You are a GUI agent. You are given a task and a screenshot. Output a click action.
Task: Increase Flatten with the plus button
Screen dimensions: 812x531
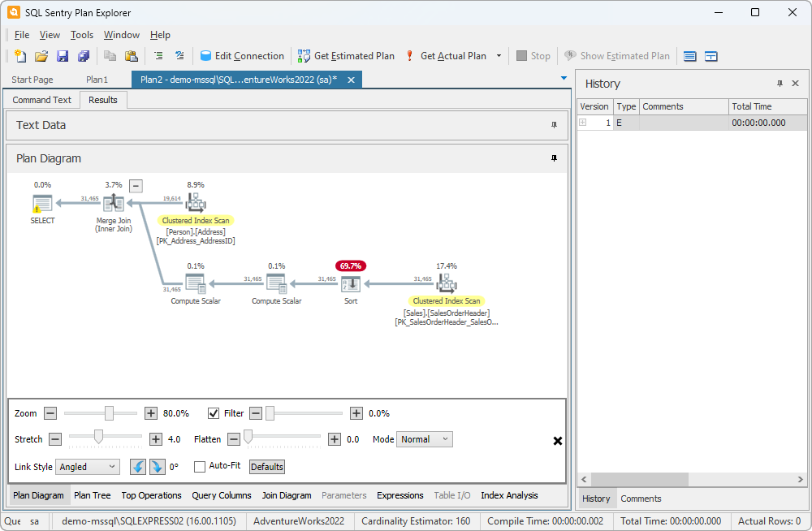click(x=335, y=439)
